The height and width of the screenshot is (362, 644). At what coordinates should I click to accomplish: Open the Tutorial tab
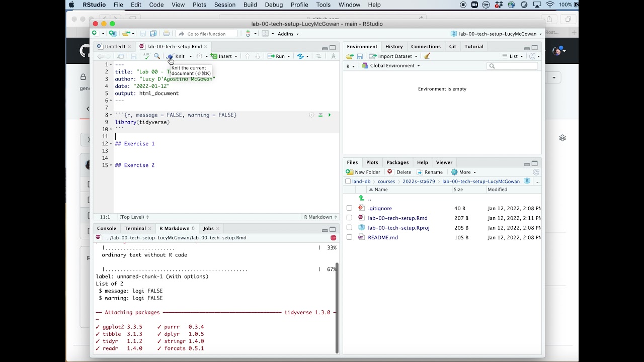coord(473,46)
